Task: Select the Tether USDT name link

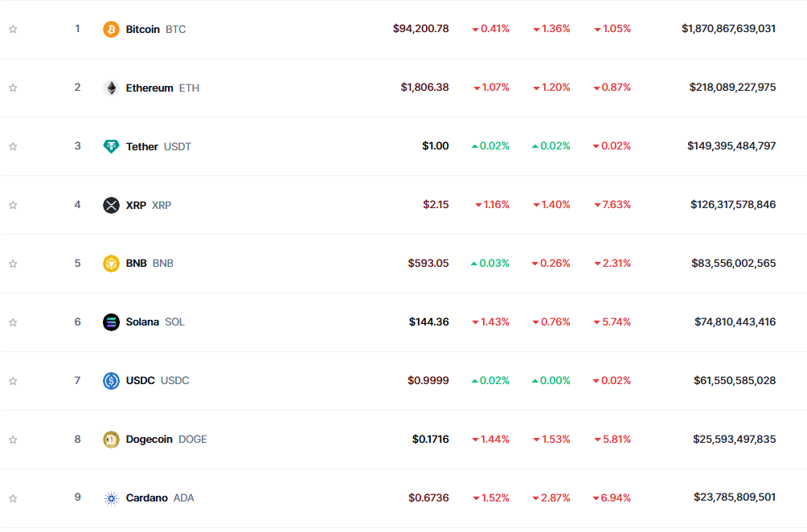Action: click(142, 146)
